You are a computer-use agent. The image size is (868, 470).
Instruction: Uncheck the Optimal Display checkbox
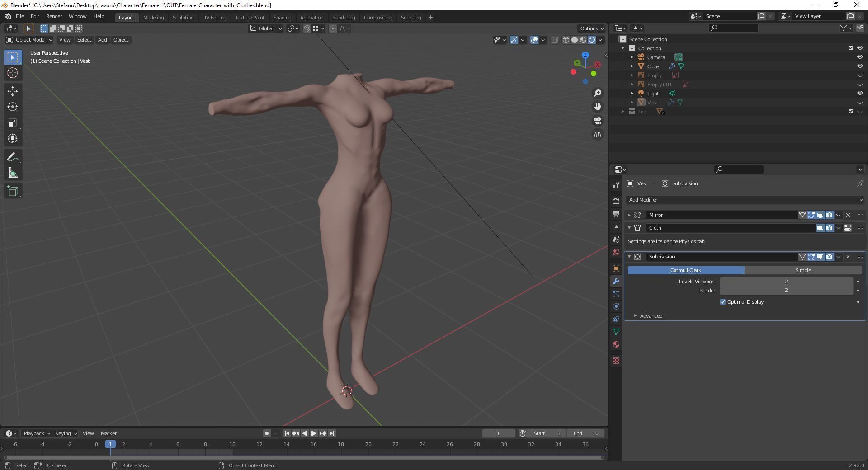tap(723, 302)
